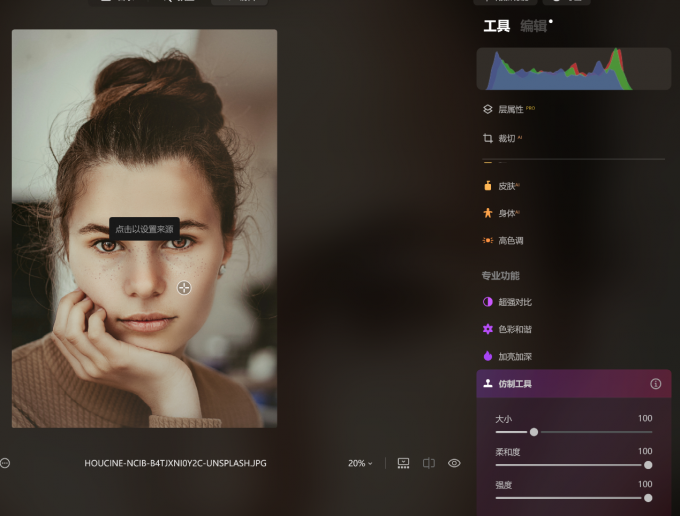Open the 身体 body tool

507,213
